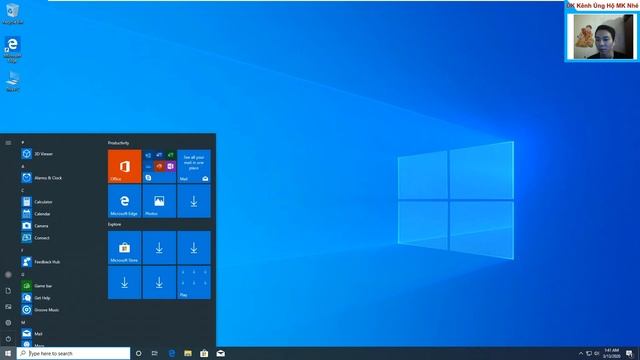The width and height of the screenshot is (640, 360).
Task: Click the Microsoft Edge tile
Action: (x=124, y=201)
